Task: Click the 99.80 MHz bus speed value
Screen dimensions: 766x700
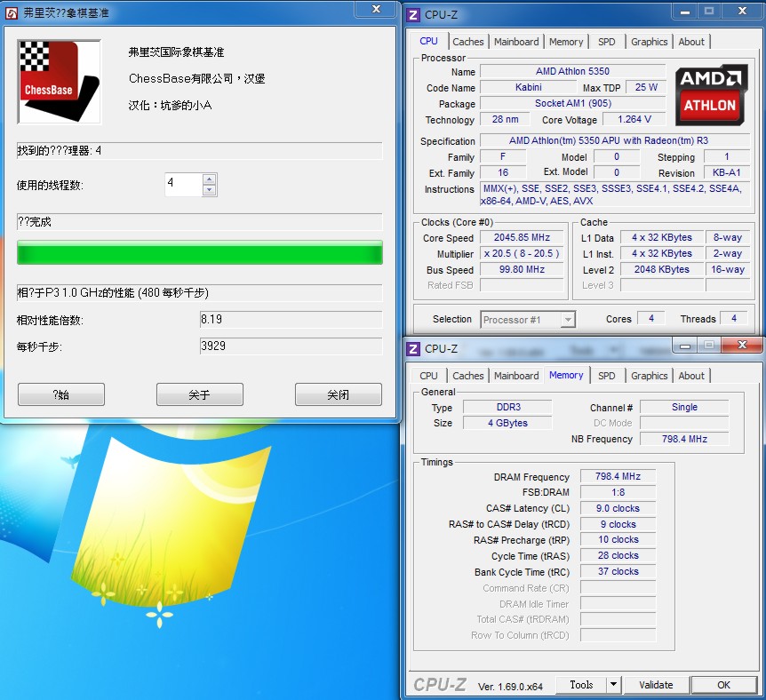Action: pos(522,270)
